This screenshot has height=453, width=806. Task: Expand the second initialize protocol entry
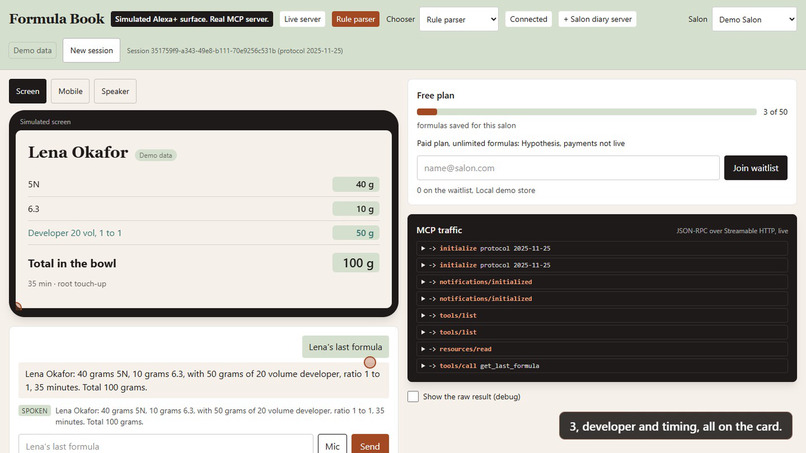click(x=602, y=265)
